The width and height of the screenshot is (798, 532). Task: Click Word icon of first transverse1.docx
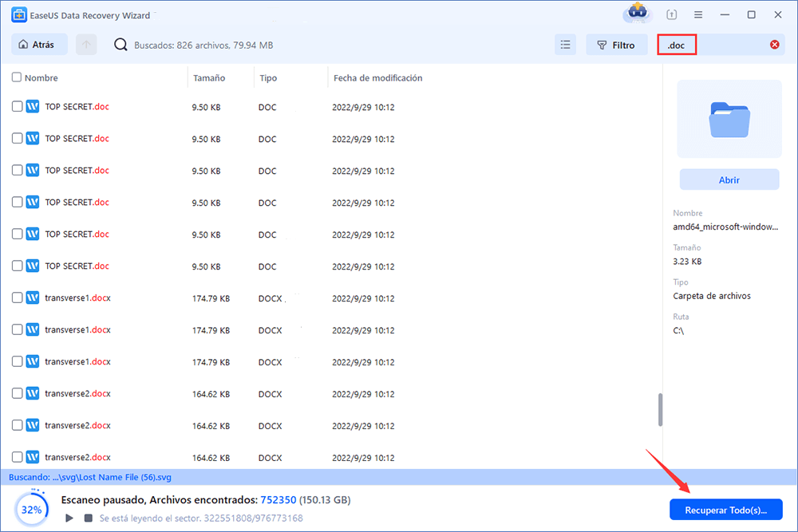coord(33,298)
